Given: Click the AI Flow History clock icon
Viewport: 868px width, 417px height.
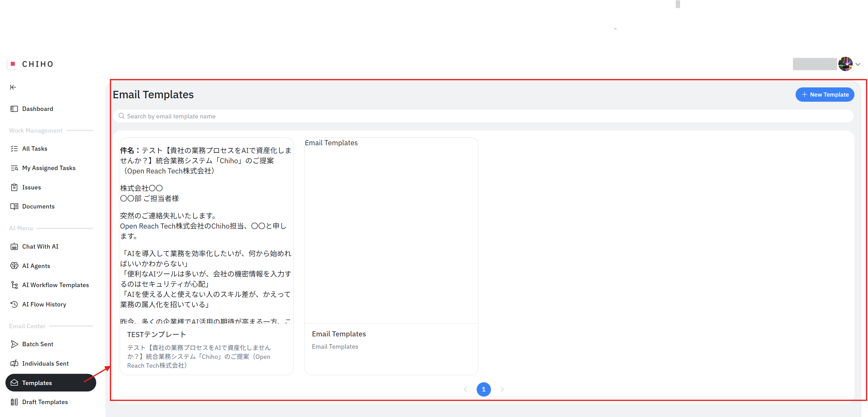Looking at the screenshot, I should point(14,304).
